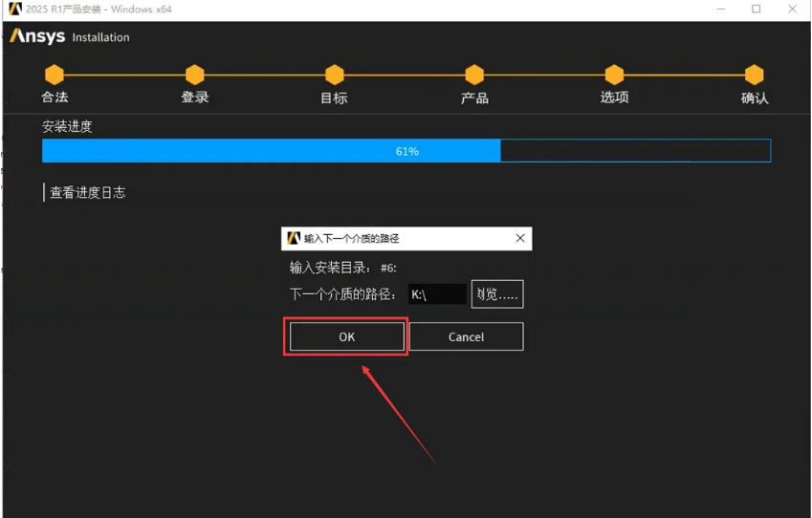This screenshot has height=518, width=812.
Task: Click the dialog title 输入下一个介质的路径
Action: coord(352,239)
